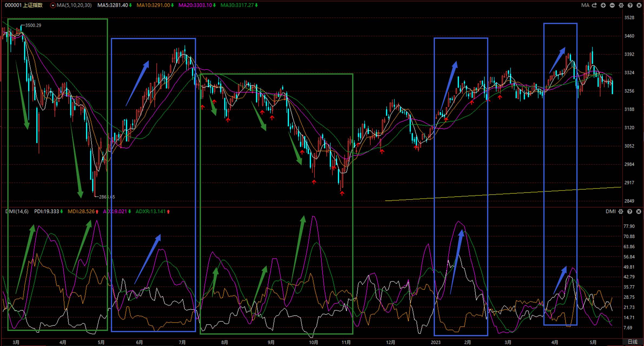Click the MA(5,10,20,30) parameters label
The image size is (644, 346).
[74, 5]
